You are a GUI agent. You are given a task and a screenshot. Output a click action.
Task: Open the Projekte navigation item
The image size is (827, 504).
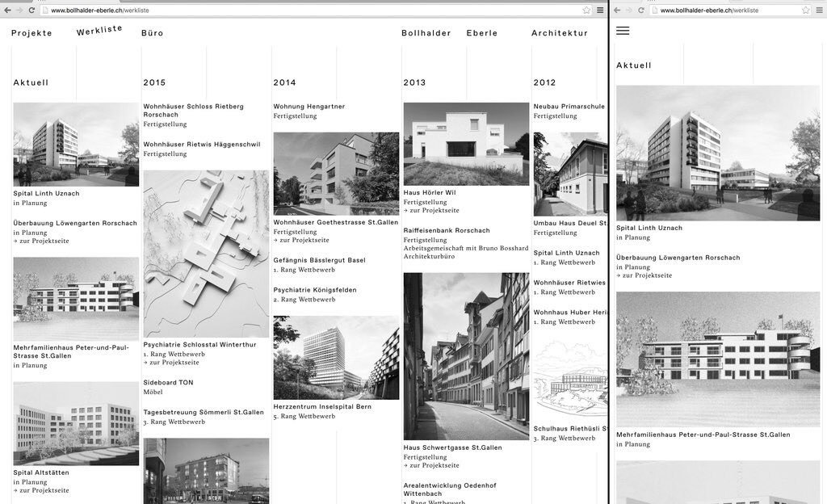[x=31, y=32]
